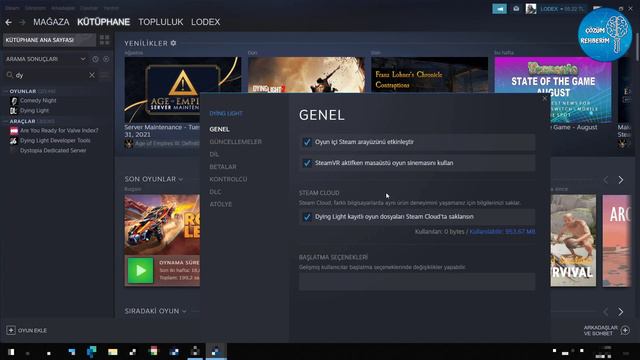
Task: Open Age of Empires Server Maintenance news
Action: click(x=182, y=90)
